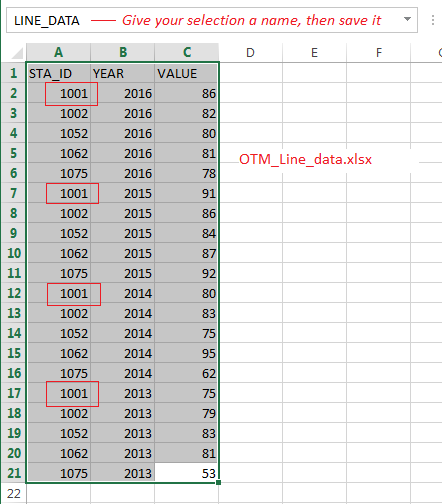Select column A header
Screen dimensions: 442x504
[x=58, y=52]
